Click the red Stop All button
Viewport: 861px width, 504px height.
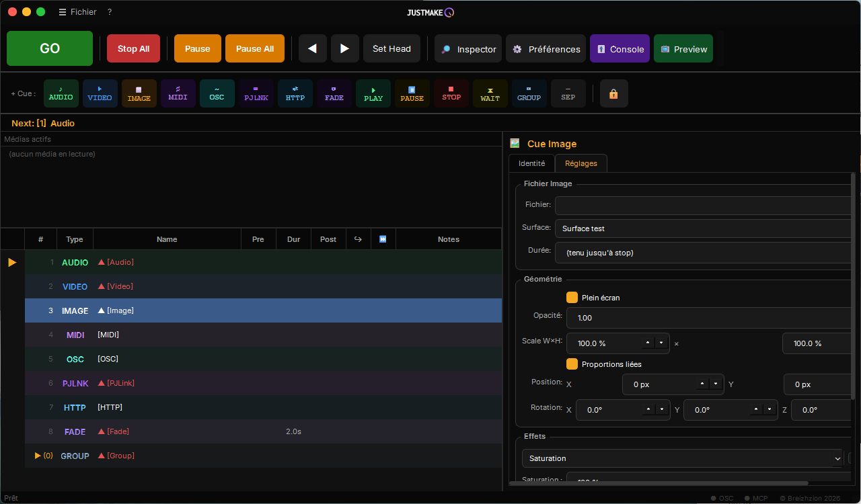click(133, 48)
